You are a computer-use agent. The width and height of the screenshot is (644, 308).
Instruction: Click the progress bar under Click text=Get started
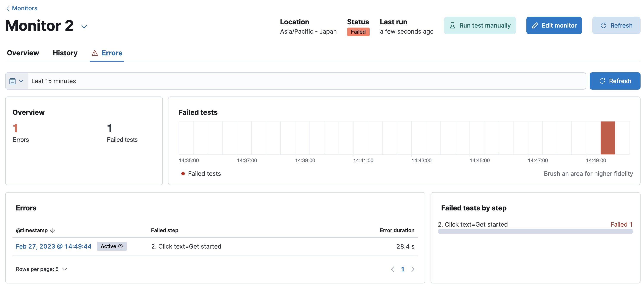[535, 232]
